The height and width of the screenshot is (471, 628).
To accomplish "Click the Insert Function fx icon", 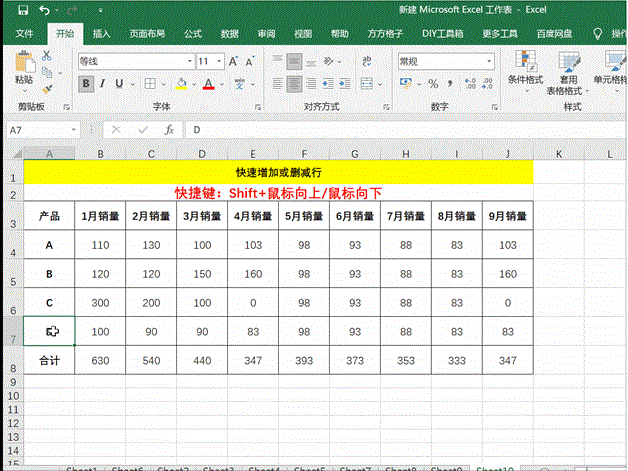I will click(x=170, y=130).
